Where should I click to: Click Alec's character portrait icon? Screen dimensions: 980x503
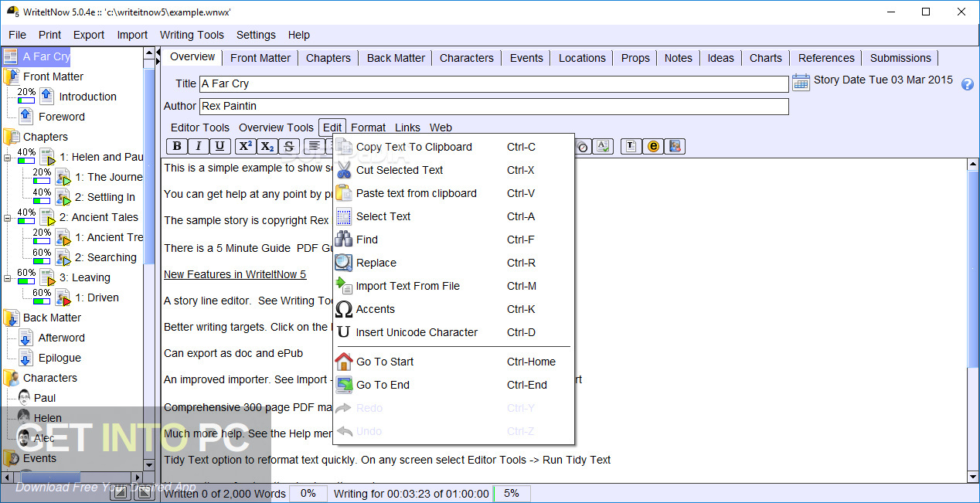click(x=25, y=438)
